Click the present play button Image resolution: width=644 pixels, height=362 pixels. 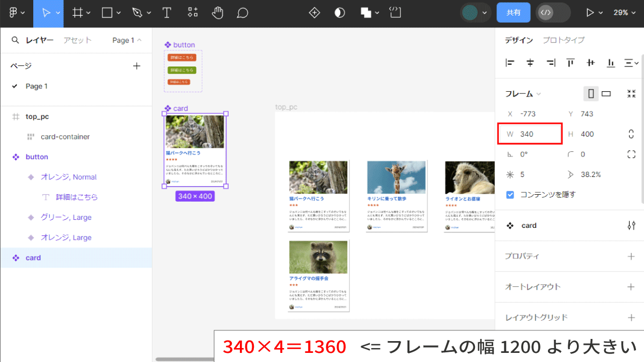590,13
